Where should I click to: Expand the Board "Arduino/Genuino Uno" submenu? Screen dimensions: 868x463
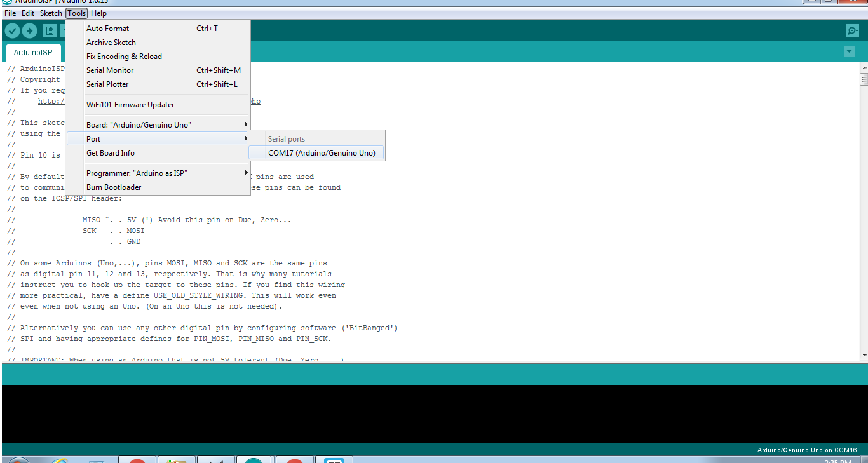pyautogui.click(x=158, y=125)
